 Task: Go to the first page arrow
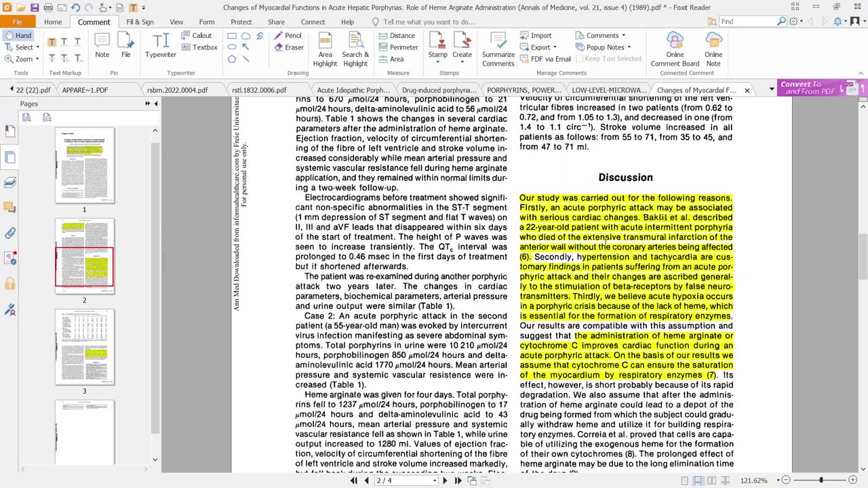pyautogui.click(x=353, y=481)
